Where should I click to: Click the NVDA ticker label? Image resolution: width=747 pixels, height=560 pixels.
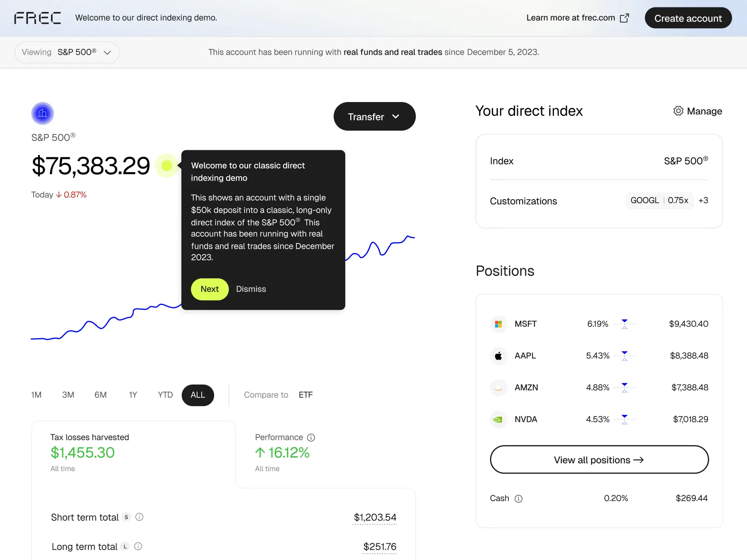526,419
